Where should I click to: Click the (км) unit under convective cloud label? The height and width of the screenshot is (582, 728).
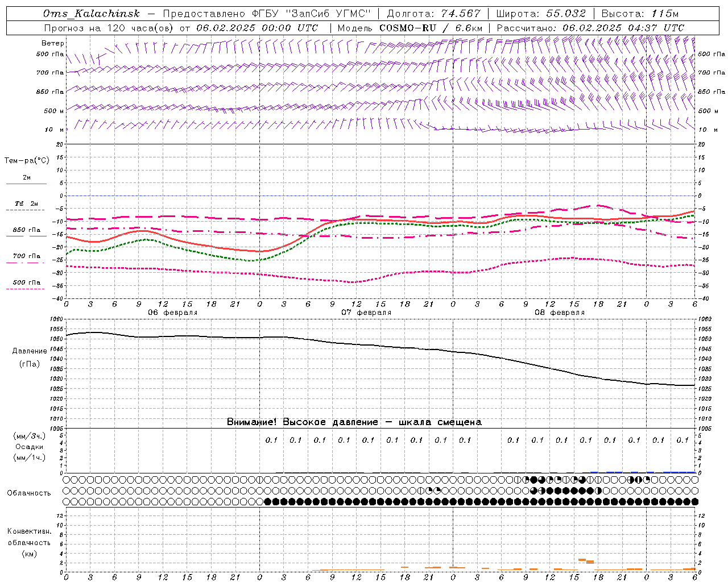point(29,554)
